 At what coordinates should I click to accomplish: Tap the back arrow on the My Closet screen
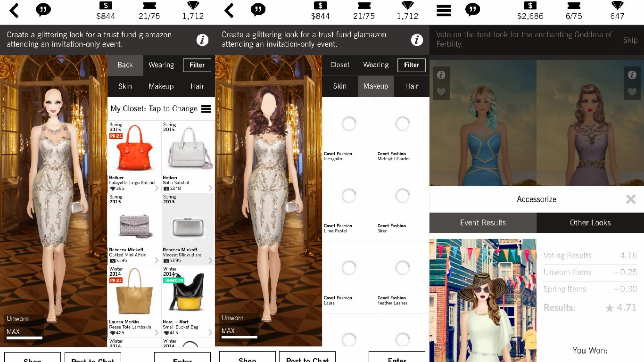(x=14, y=10)
